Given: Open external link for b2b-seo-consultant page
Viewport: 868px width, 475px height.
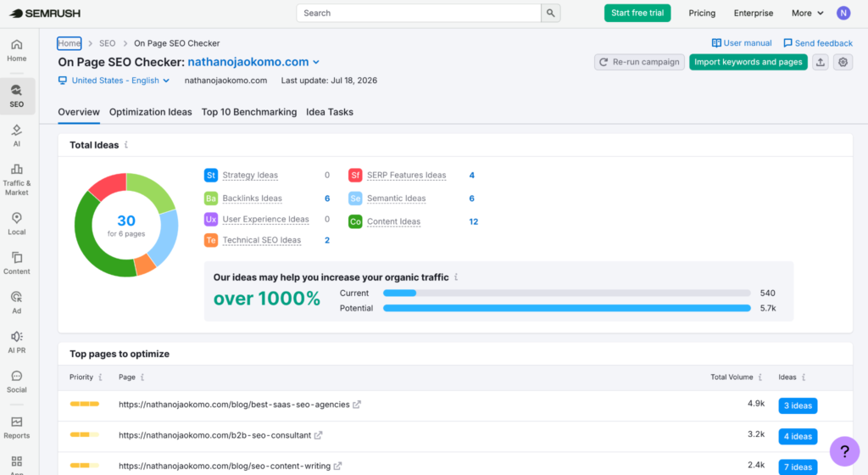Looking at the screenshot, I should click(x=319, y=435).
